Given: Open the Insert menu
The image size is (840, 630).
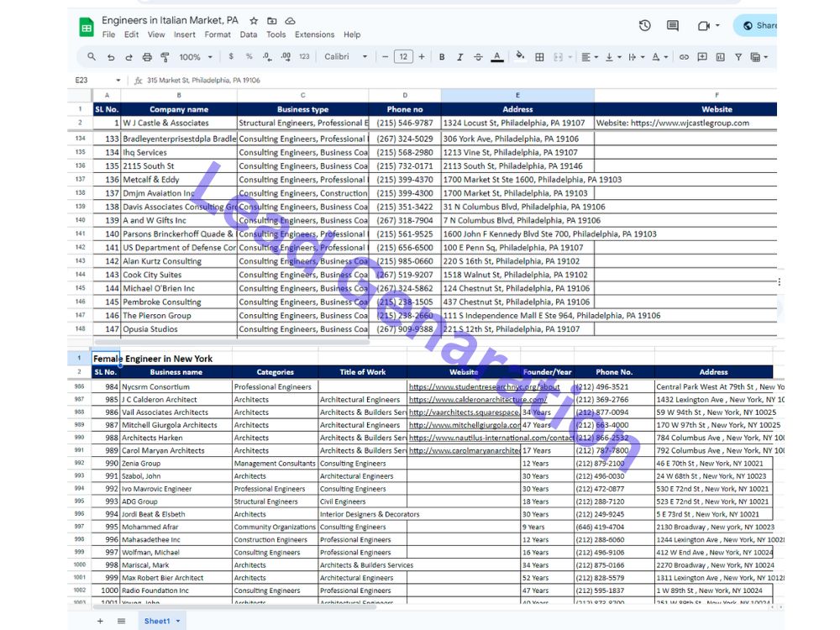Looking at the screenshot, I should click(184, 34).
